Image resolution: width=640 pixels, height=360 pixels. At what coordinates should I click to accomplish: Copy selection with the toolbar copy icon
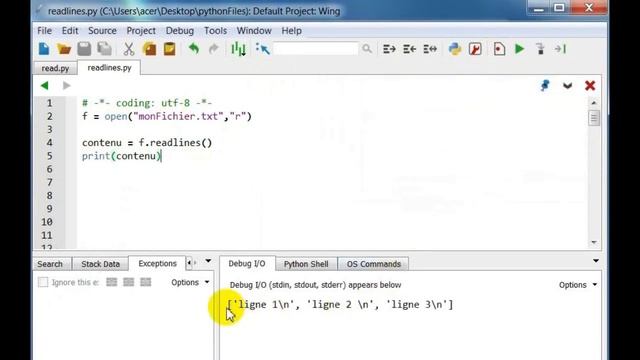149,49
